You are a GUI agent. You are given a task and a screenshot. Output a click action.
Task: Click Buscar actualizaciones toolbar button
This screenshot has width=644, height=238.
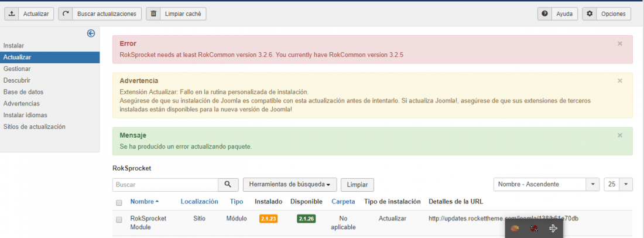pos(100,13)
